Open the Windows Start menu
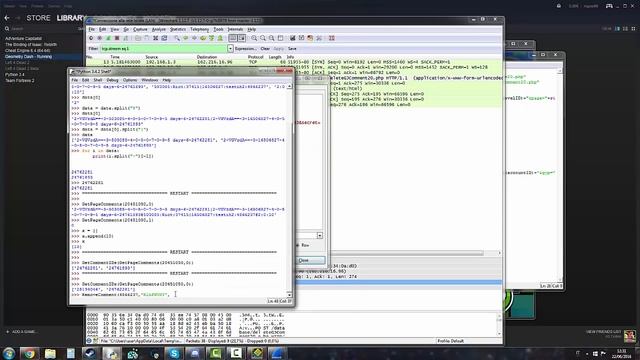The image size is (640, 360). (x=9, y=353)
